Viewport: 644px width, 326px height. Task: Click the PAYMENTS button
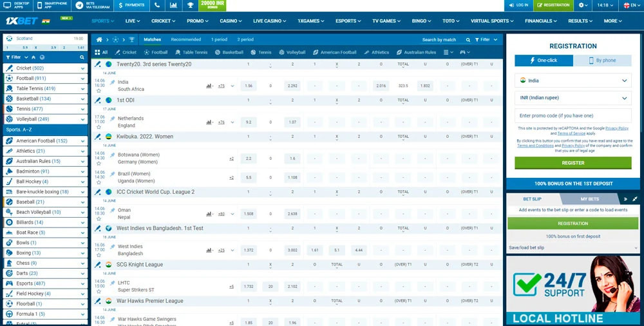coord(131,5)
